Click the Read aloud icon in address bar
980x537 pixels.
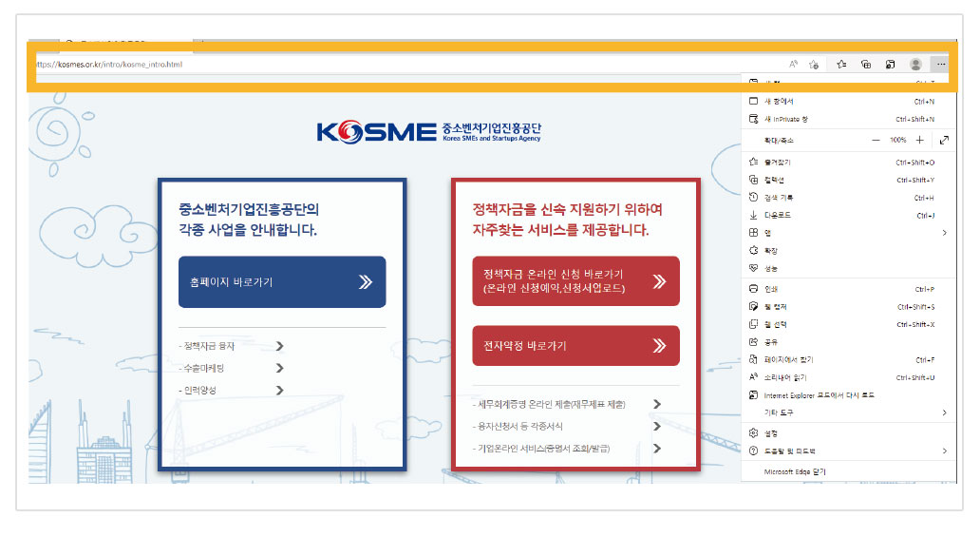tap(793, 64)
